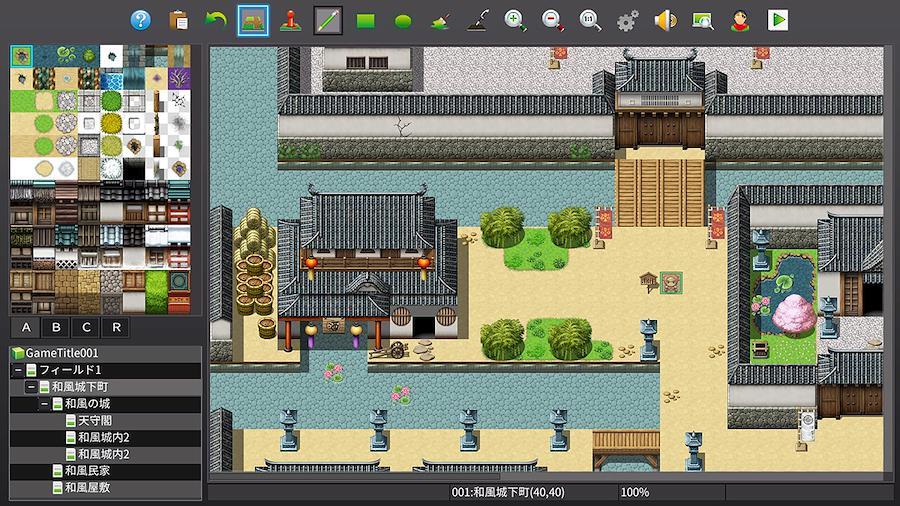The image size is (900, 506).
Task: Choose the ellipse drawing tool
Action: [403, 20]
